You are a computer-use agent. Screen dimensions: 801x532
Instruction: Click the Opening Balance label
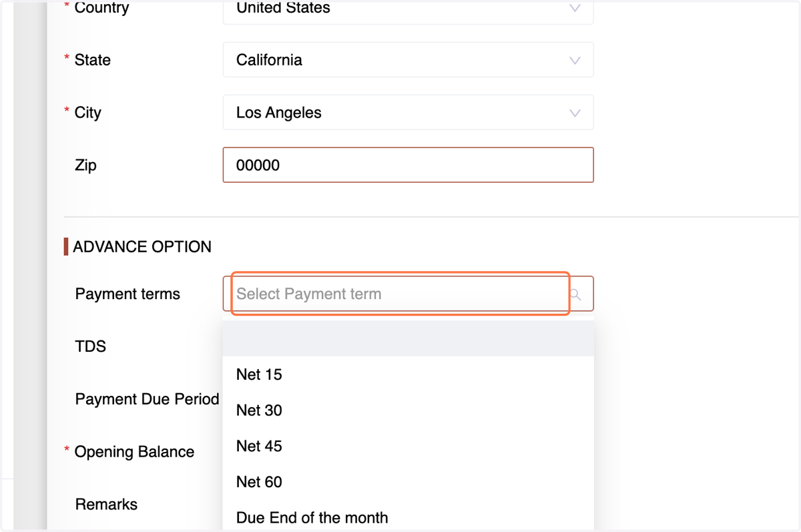pos(134,452)
